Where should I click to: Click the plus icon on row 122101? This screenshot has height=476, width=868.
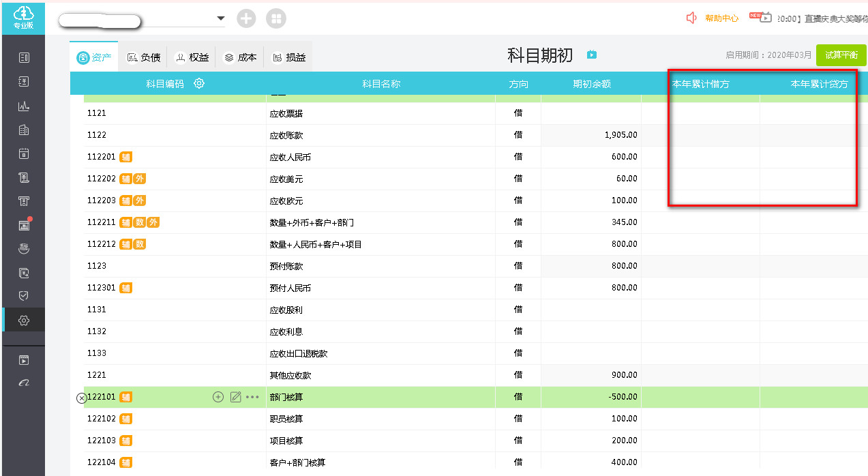pos(218,397)
